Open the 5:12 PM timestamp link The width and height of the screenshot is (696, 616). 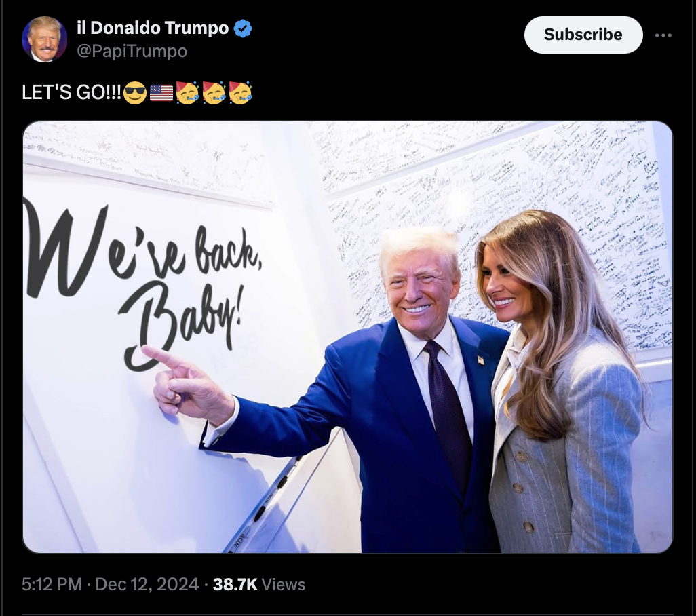coord(52,584)
